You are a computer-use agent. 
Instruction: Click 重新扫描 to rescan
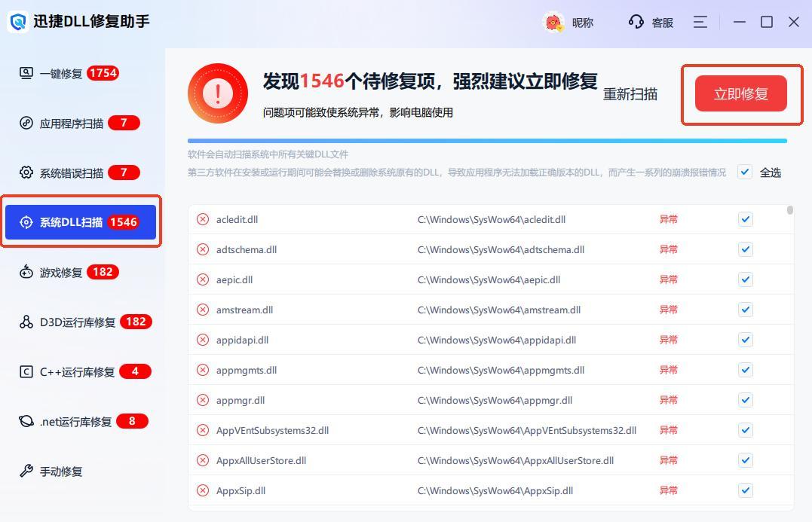point(630,94)
